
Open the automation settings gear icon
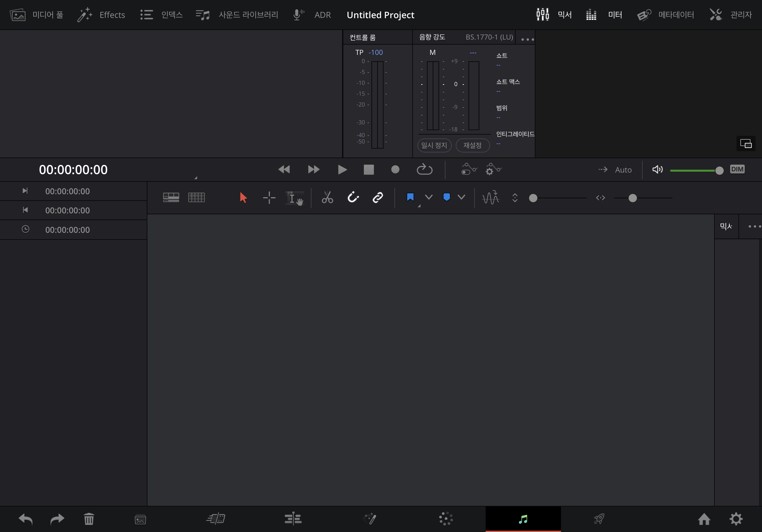[493, 169]
